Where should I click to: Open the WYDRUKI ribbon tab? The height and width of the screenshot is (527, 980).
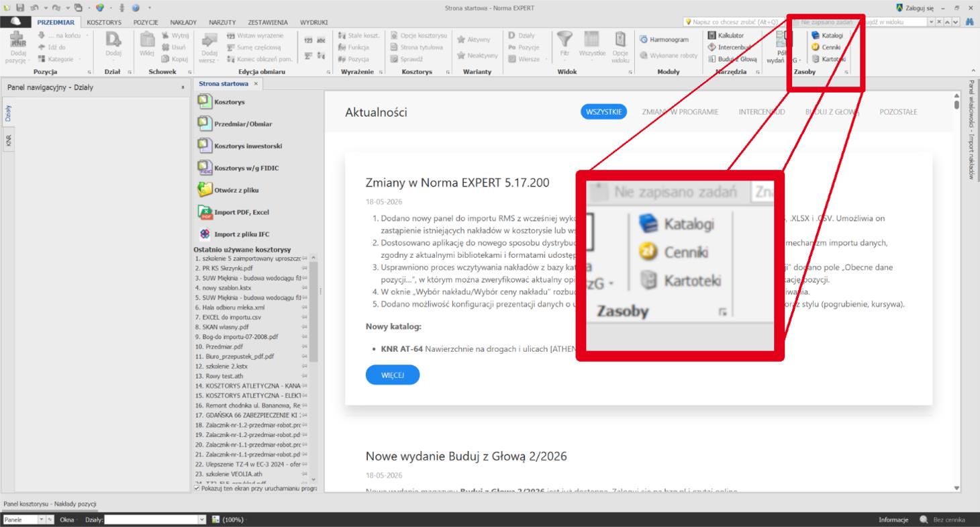tap(313, 22)
